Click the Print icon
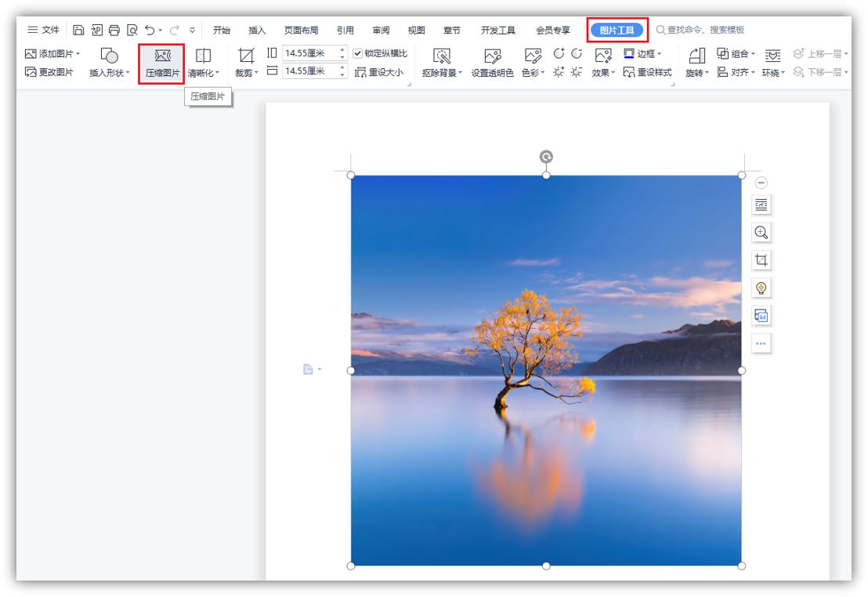Viewport: 868px width, 597px height. [114, 30]
